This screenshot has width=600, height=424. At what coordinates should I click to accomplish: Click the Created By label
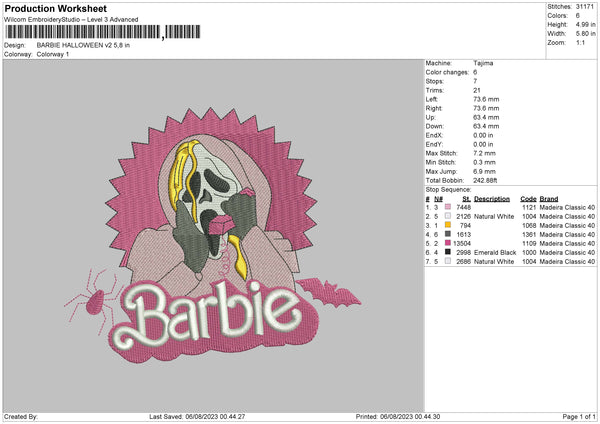21,416
